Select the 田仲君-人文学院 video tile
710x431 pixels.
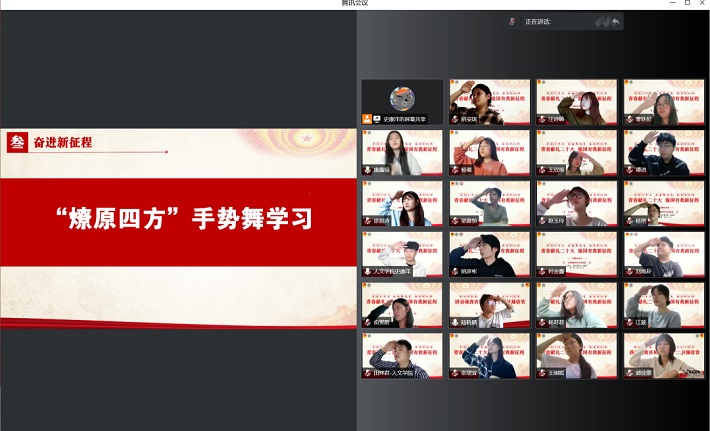(402, 356)
